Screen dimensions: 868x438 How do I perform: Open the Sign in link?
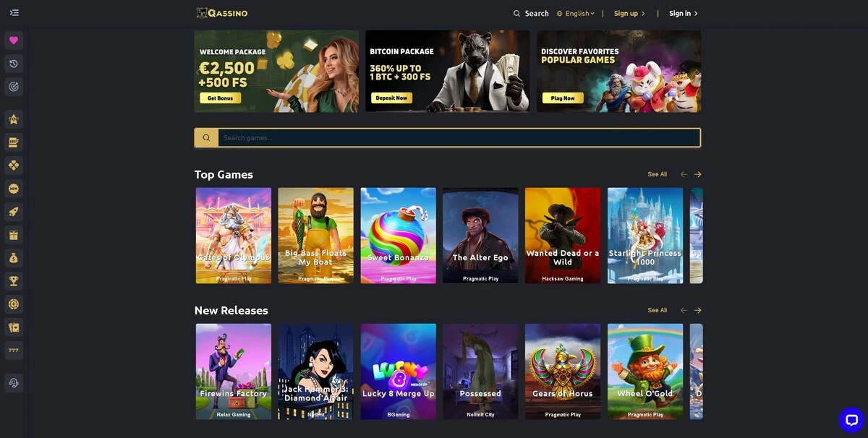pyautogui.click(x=684, y=13)
